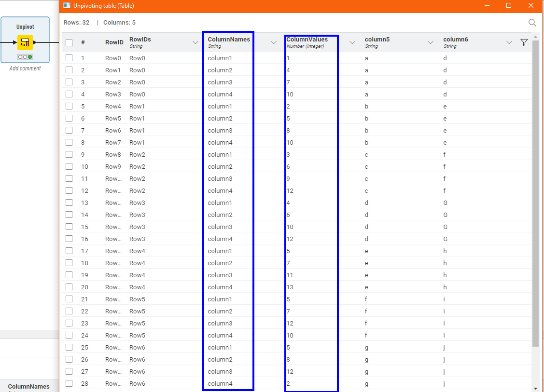Click the Unpivot node status traffic light
Viewport: 544px width, 392px height.
25,57
